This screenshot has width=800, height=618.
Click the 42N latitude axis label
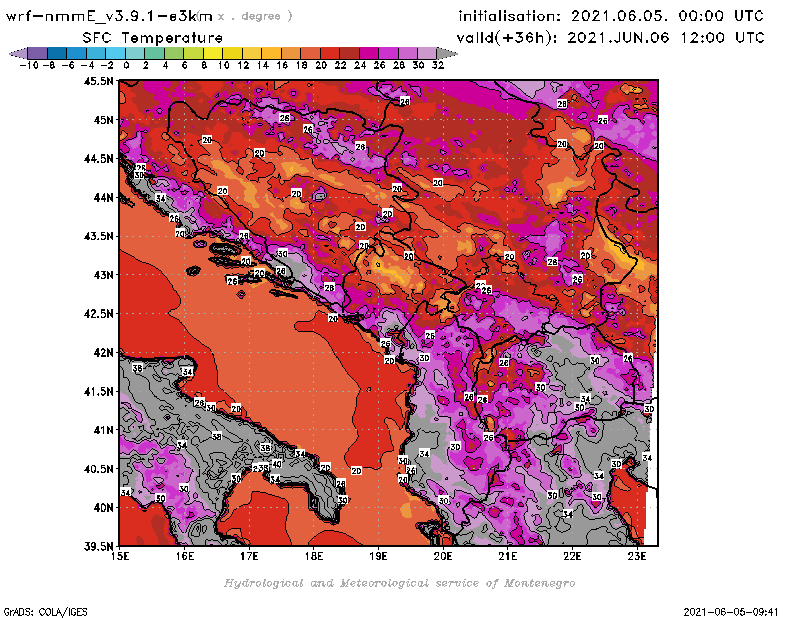101,352
